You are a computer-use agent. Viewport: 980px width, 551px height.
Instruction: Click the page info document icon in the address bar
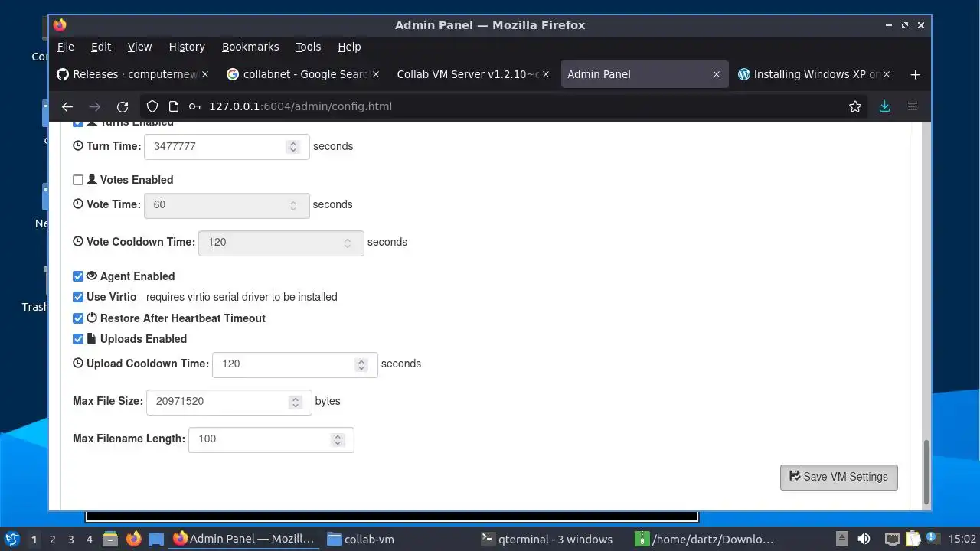pos(174,106)
